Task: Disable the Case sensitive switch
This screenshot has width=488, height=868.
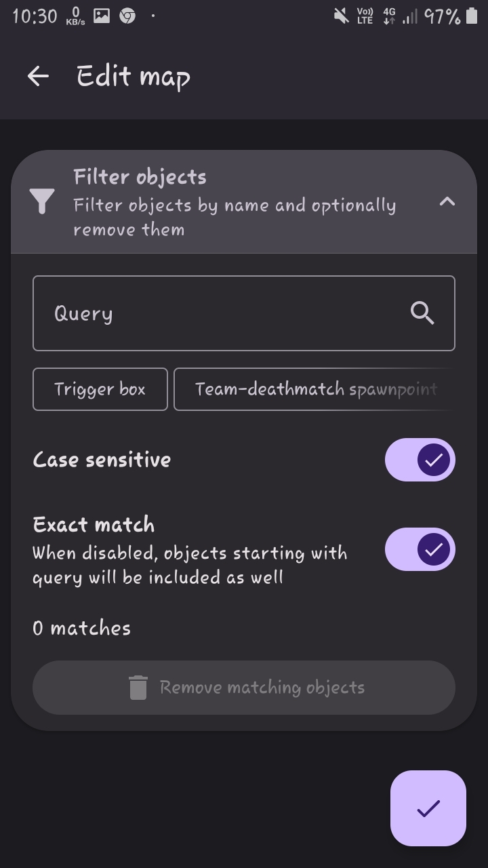Action: (x=420, y=460)
